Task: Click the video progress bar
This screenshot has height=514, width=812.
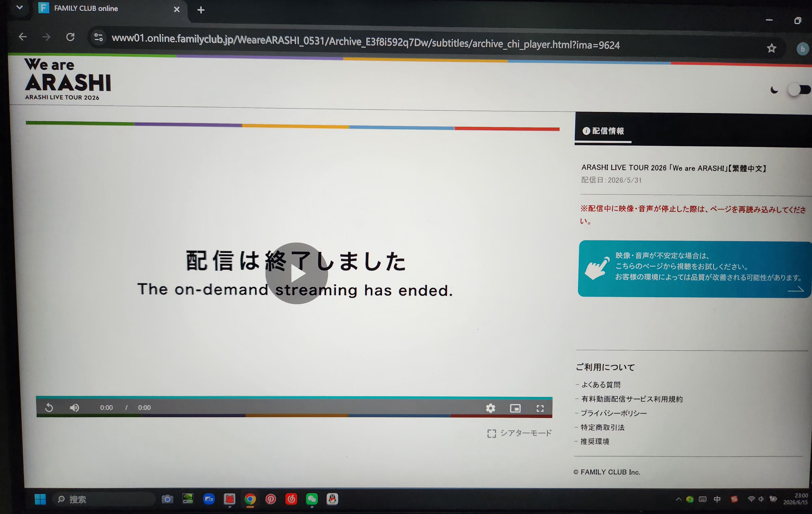Action: click(x=294, y=398)
